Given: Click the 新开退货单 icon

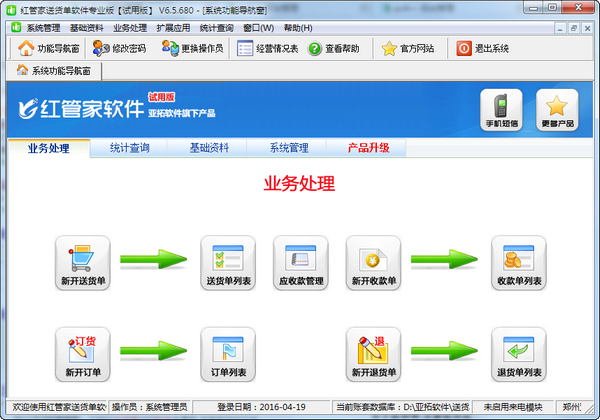Looking at the screenshot, I should coord(373,348).
